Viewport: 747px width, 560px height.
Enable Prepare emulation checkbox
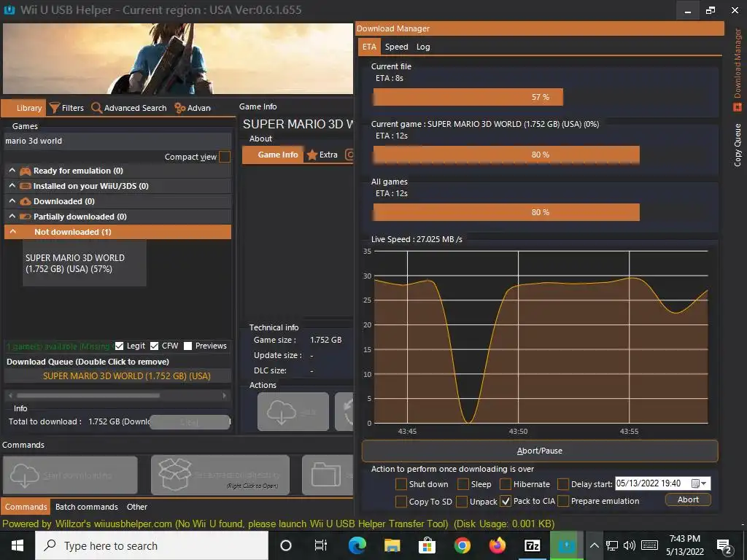563,502
